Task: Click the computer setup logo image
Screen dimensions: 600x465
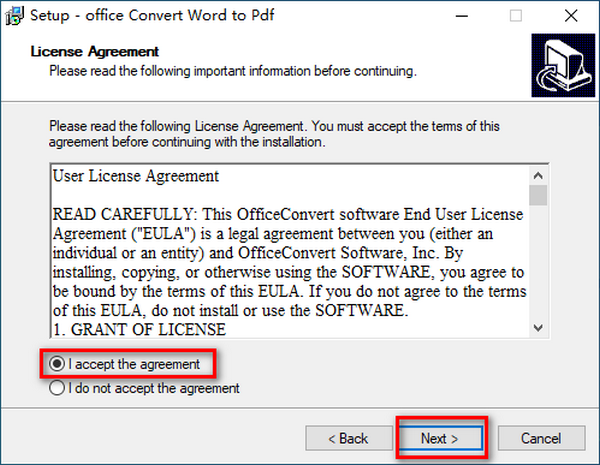Action: [x=563, y=65]
